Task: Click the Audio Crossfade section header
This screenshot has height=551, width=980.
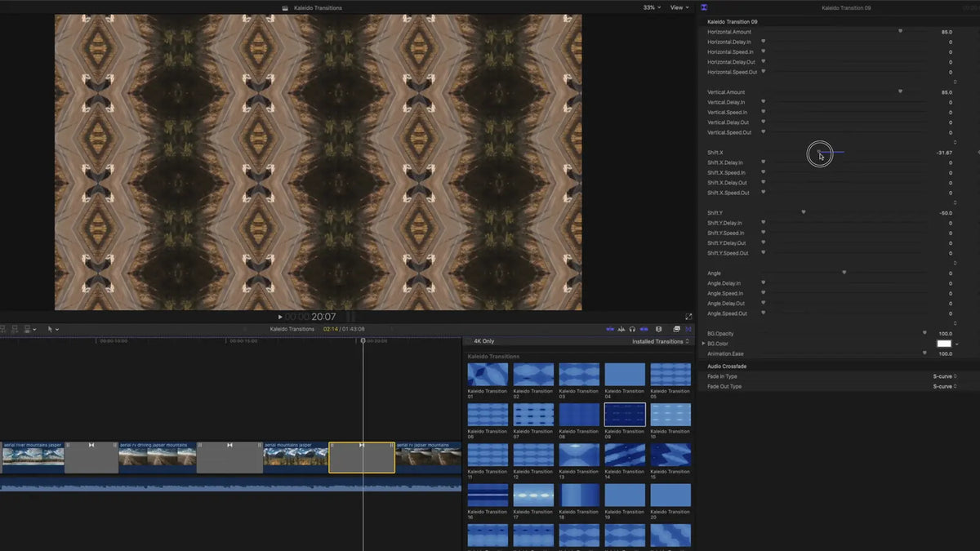Action: pyautogui.click(x=727, y=367)
